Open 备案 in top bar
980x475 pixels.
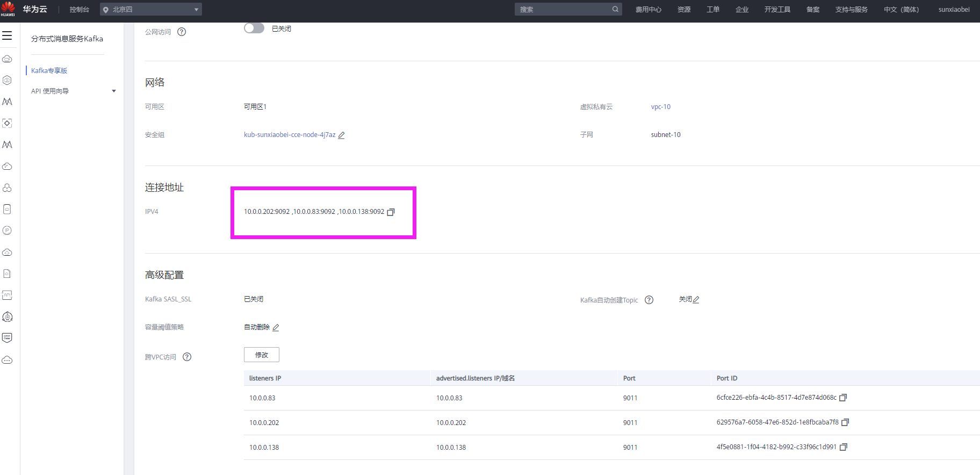pyautogui.click(x=813, y=9)
